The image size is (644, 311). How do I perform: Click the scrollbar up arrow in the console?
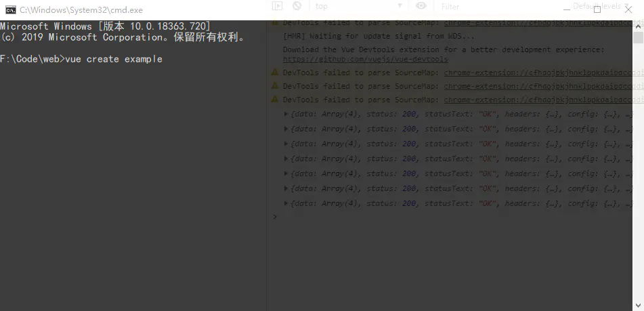(x=638, y=26)
